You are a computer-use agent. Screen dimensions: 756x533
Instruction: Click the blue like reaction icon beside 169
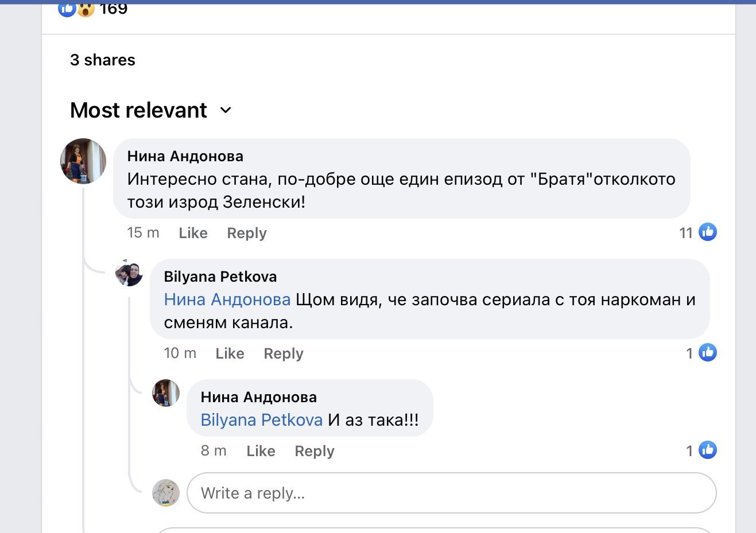(67, 9)
